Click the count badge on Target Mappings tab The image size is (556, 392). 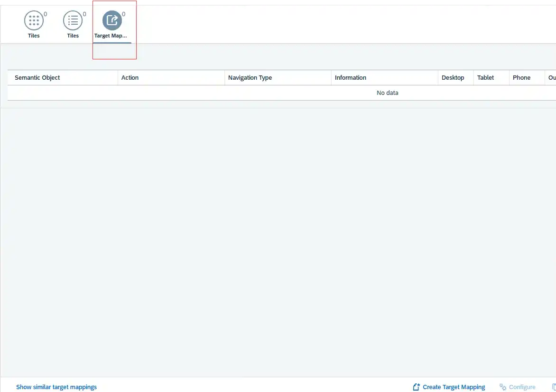click(124, 14)
